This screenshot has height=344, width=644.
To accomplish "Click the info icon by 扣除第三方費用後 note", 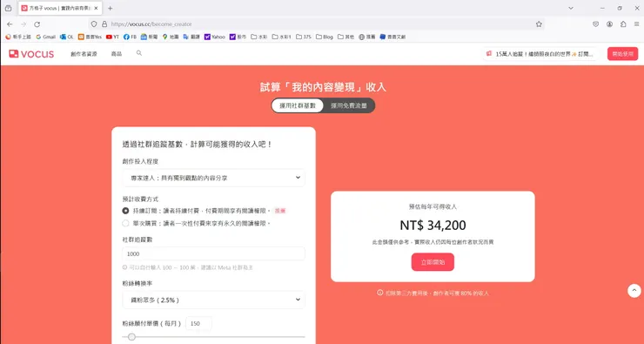I will [x=380, y=293].
